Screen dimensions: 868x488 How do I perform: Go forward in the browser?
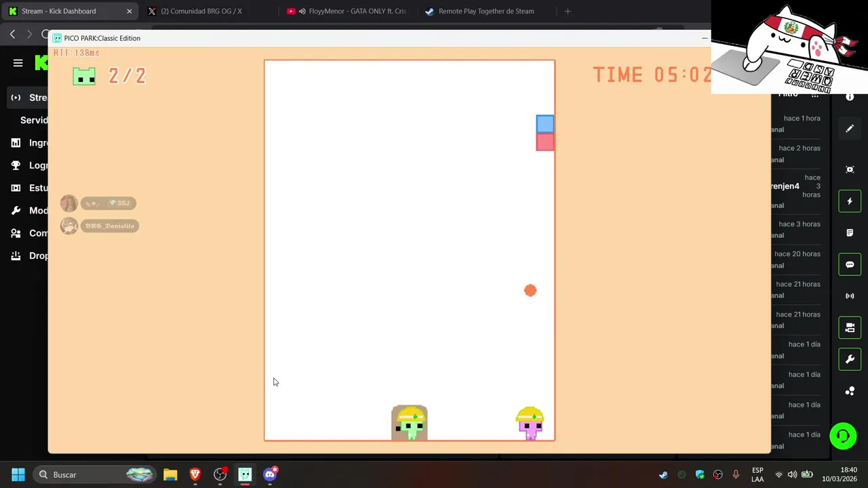pos(29,34)
